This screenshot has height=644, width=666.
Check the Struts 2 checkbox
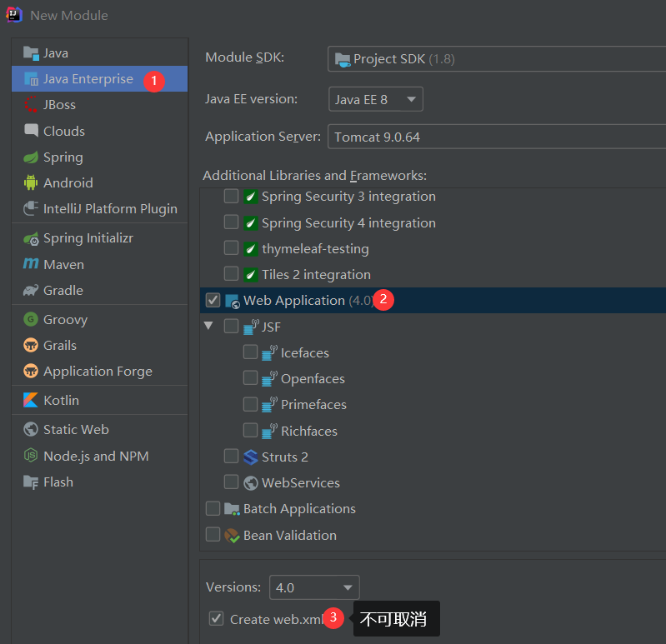tap(231, 456)
